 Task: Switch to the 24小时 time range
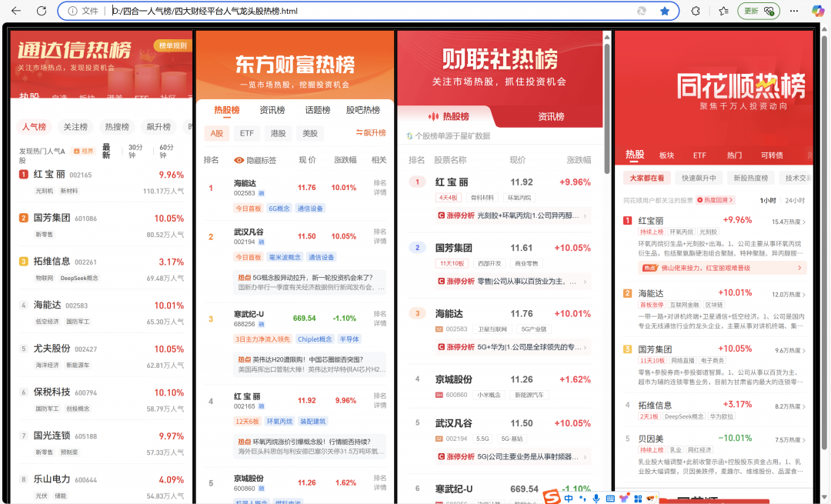pos(794,200)
